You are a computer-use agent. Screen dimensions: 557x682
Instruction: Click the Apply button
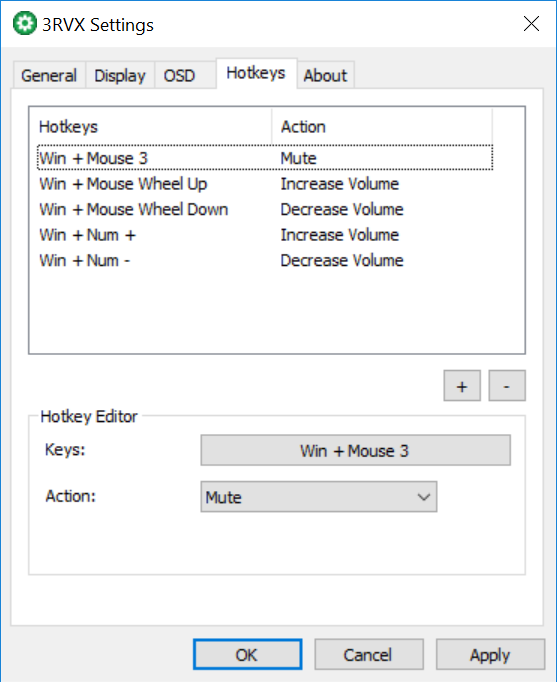490,654
